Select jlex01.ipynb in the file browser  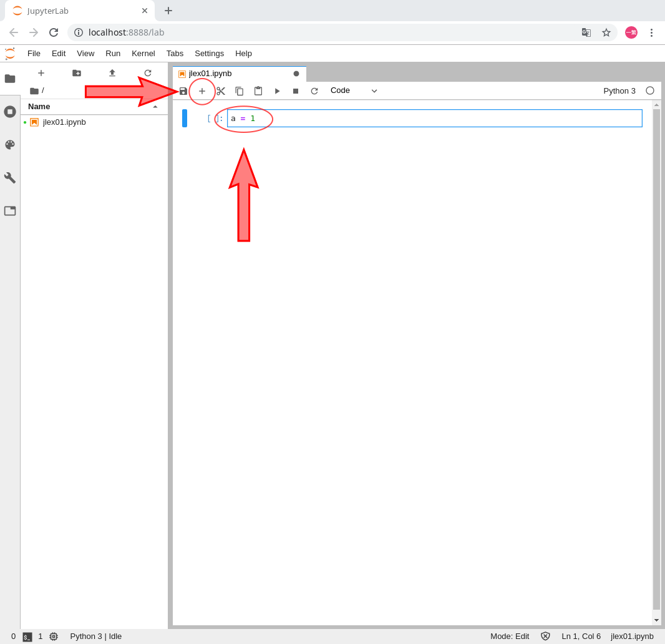(x=64, y=122)
